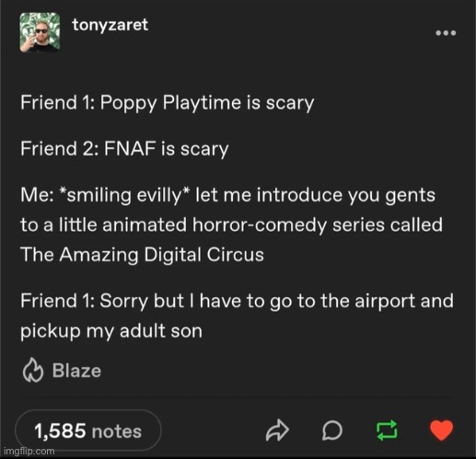Screen dimensions: 476x459
Task: Click the "*smiling evilly*" text
Action: [x=124, y=195]
